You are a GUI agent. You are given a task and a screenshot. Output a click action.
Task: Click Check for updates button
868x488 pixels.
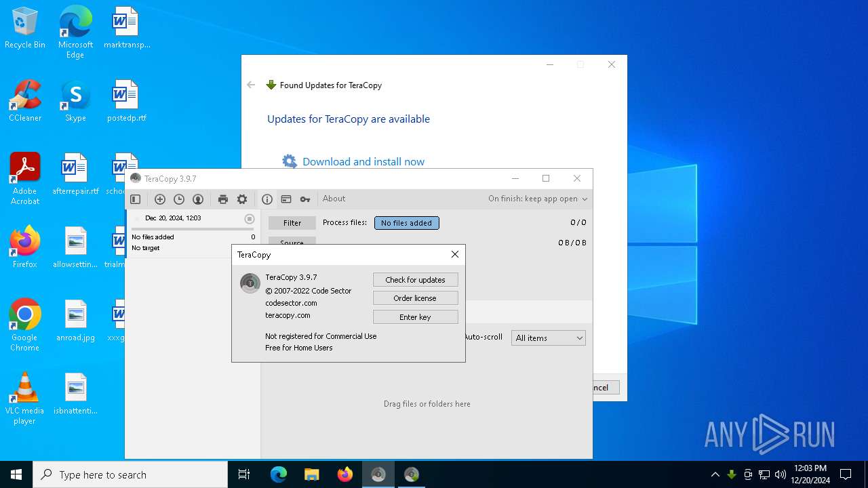click(x=416, y=280)
